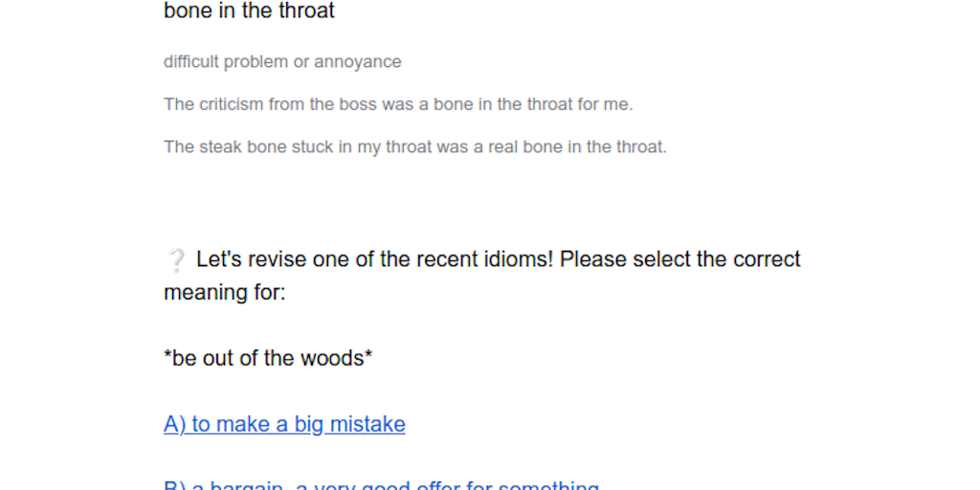Select answer A "to make a big mistake"
This screenshot has height=490, width=980.
coord(284,424)
